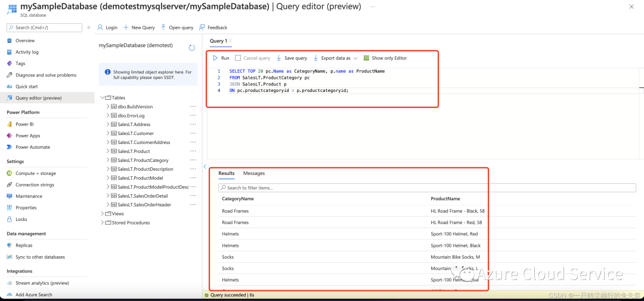Open Compute + storage settings
The width and height of the screenshot is (644, 301).
tap(35, 174)
